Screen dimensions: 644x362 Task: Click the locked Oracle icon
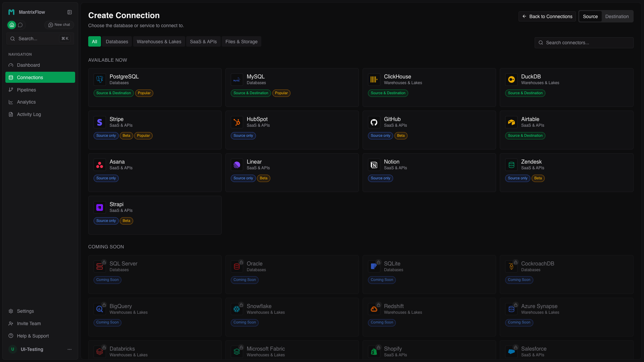point(237,266)
